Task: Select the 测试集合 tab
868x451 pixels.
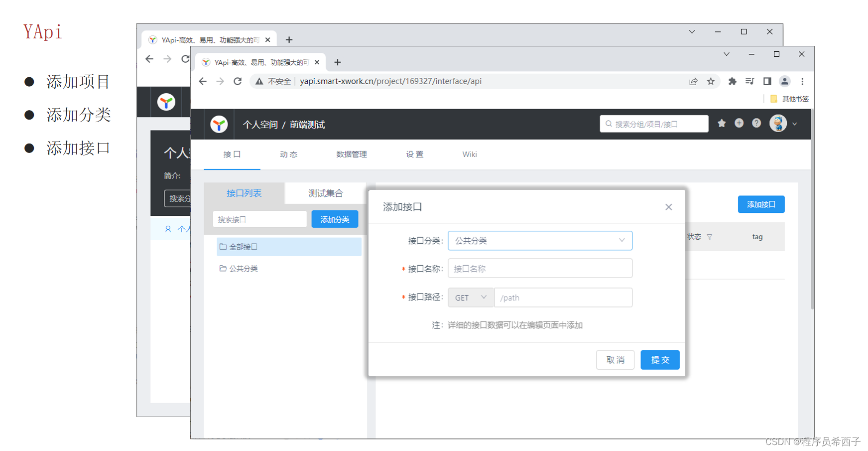Action: (326, 193)
